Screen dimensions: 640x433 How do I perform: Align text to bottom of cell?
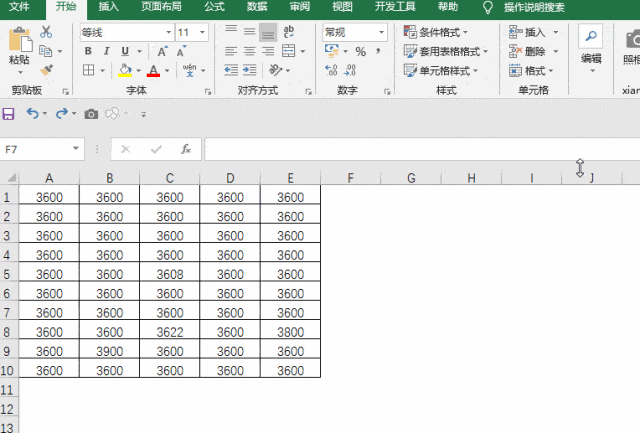click(x=268, y=32)
